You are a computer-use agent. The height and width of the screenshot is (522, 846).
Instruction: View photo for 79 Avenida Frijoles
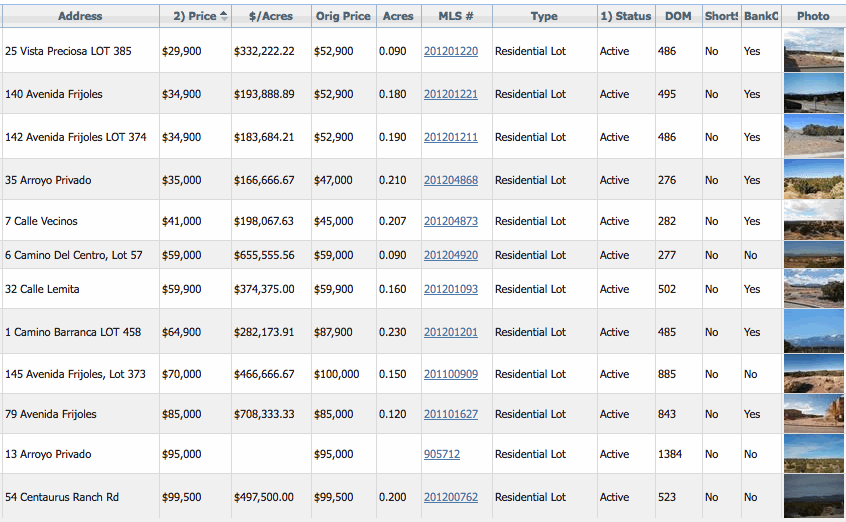click(x=814, y=413)
